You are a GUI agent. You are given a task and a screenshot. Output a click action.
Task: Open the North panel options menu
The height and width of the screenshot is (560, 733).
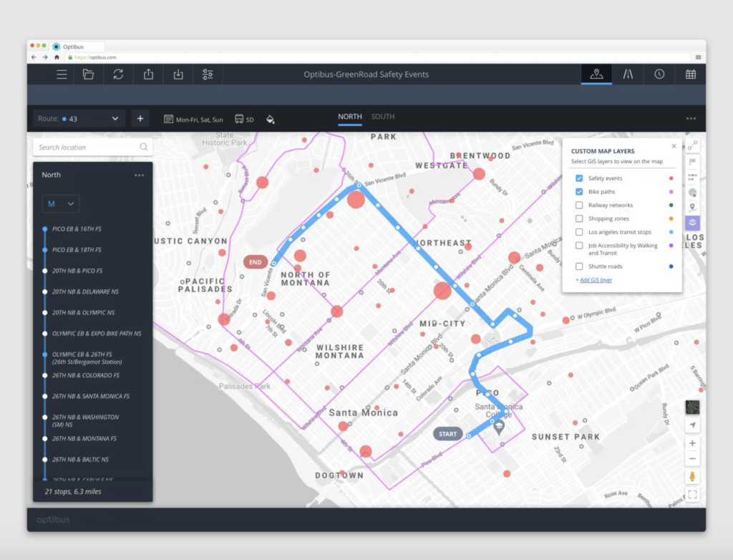[x=139, y=175]
